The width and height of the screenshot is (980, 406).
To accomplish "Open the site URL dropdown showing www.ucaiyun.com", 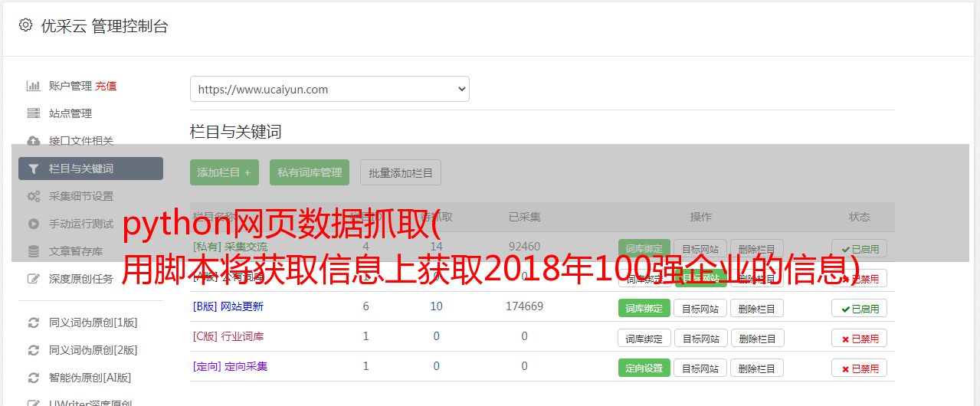I will tap(329, 89).
